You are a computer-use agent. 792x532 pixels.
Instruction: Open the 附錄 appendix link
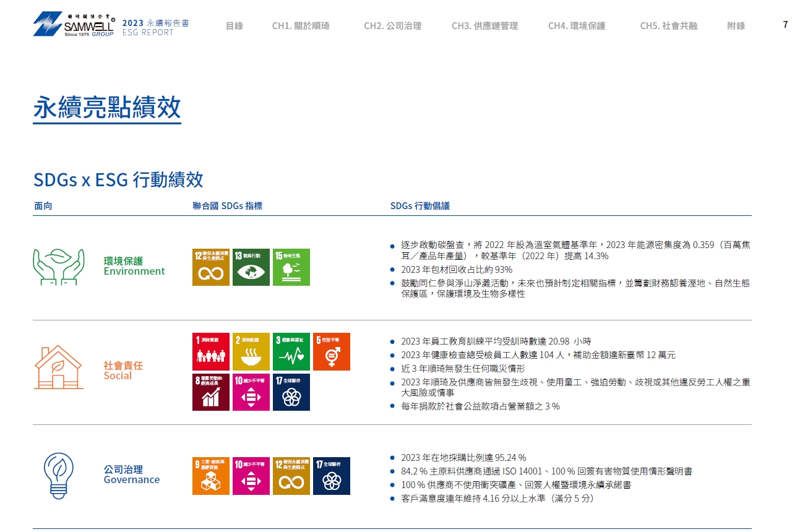736,25
